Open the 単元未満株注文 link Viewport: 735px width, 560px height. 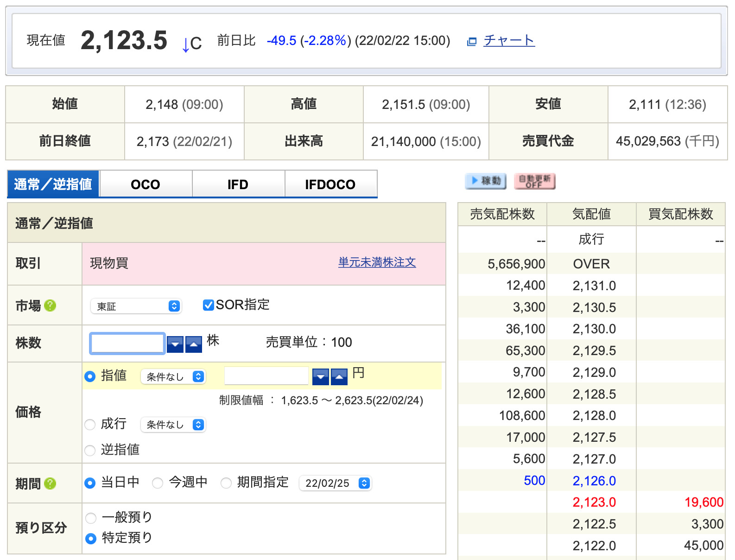pos(377,262)
